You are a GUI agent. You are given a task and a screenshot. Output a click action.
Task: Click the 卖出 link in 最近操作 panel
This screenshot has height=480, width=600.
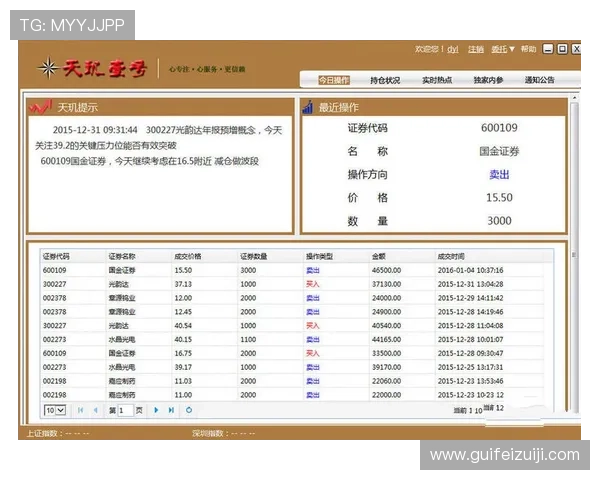coord(499,175)
